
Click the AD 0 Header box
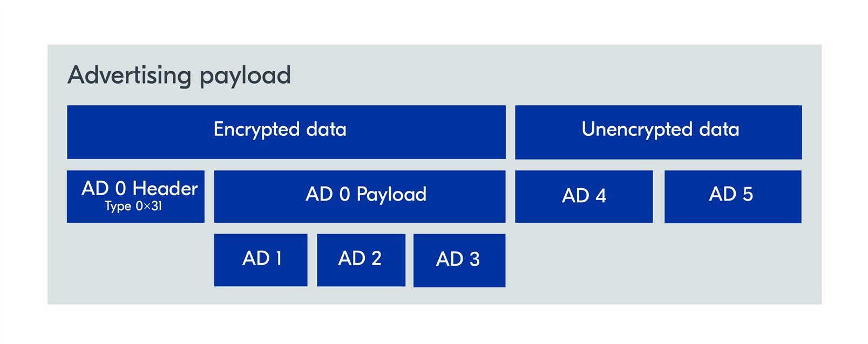[135, 196]
